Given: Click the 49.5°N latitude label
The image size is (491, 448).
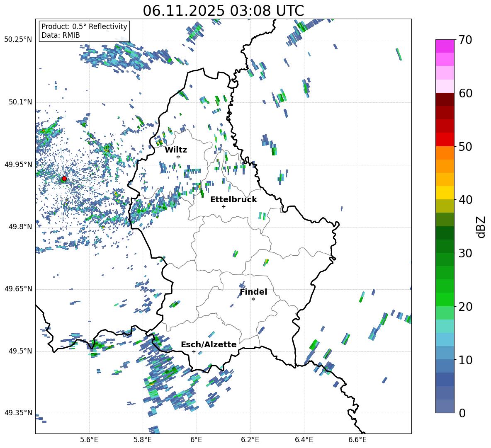Looking at the screenshot, I should 20,351.
